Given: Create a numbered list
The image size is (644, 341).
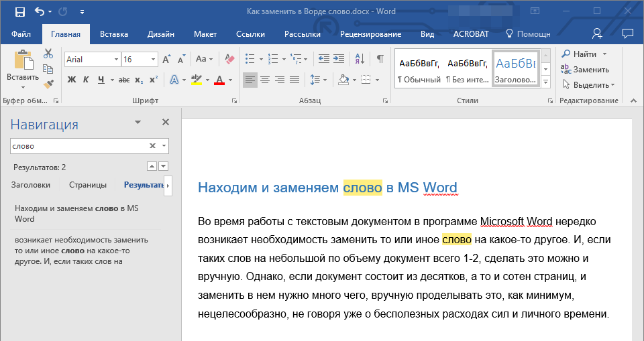Looking at the screenshot, I should (273, 59).
